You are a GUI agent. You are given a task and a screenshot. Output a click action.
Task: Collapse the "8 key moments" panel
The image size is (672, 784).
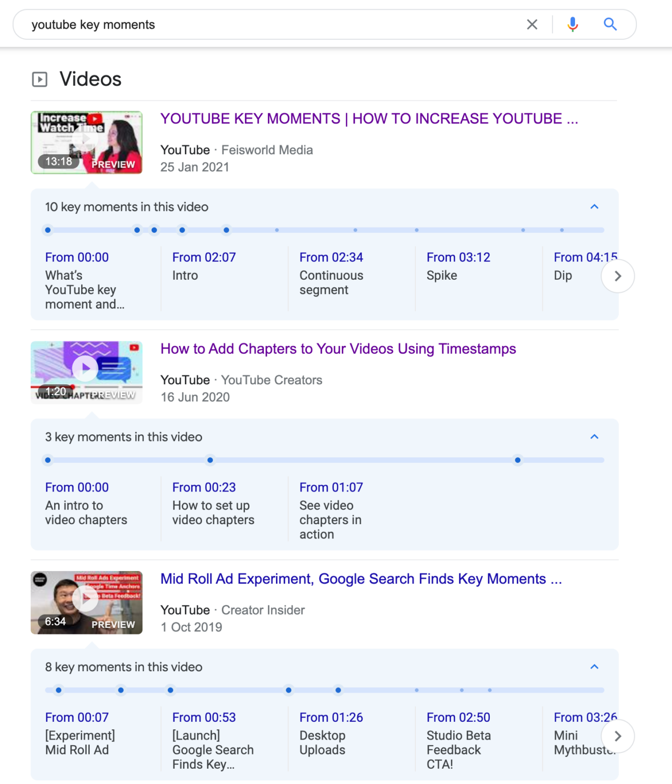(594, 667)
